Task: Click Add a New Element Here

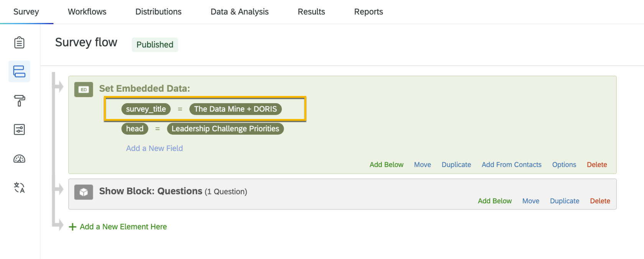Action: click(123, 227)
